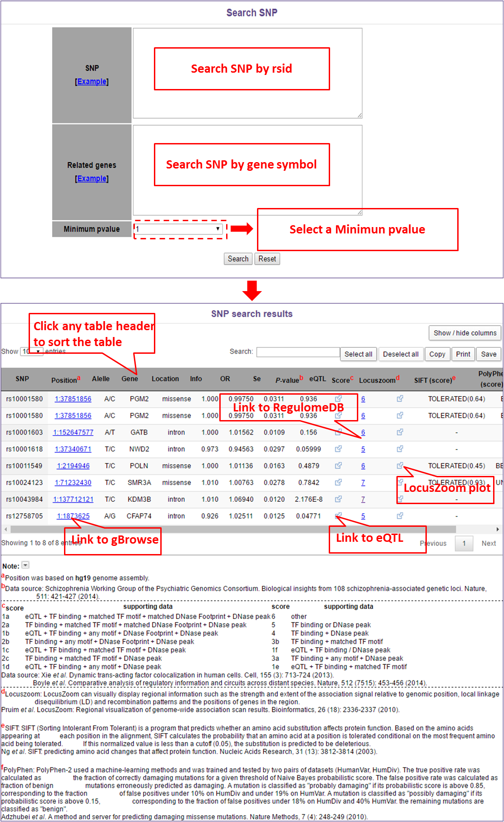Go to Previous results page
This screenshot has height=822, width=504.
coord(434,543)
